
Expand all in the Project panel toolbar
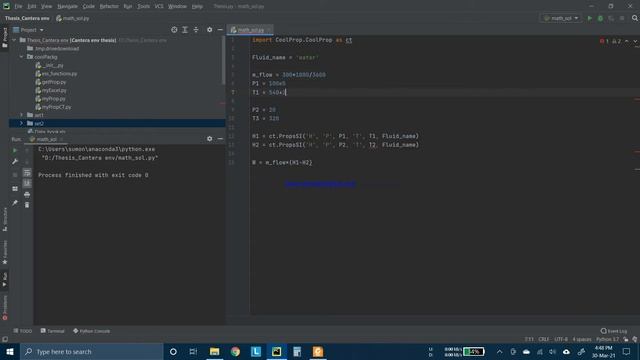click(x=185, y=30)
